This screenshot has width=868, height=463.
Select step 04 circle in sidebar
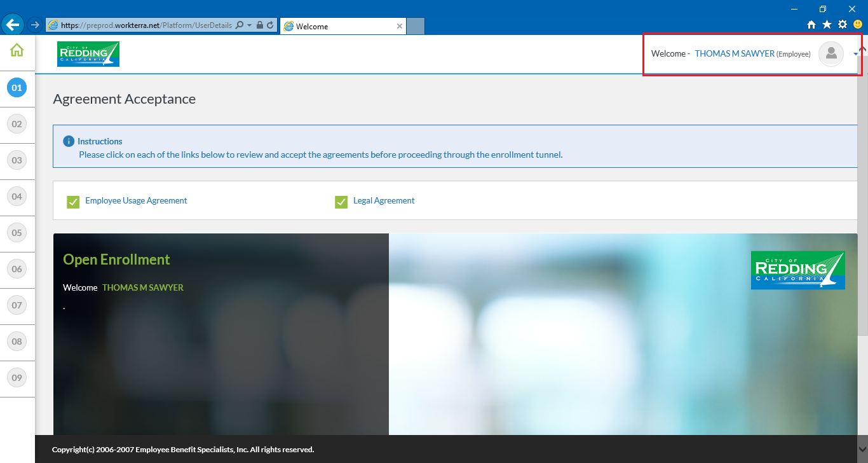(17, 197)
